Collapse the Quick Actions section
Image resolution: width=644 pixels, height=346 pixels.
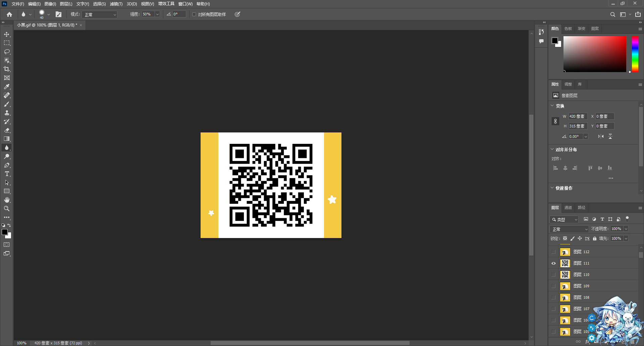[x=552, y=188]
